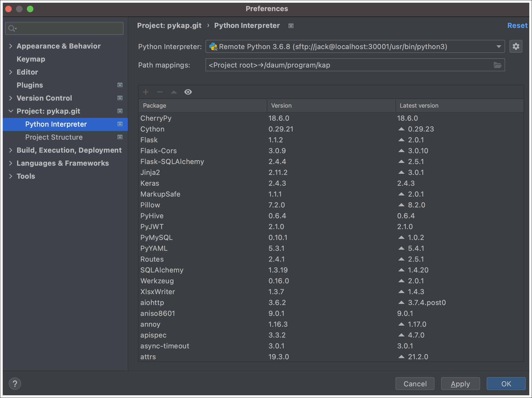
Task: Sort by Latest version column header
Action: (460, 105)
